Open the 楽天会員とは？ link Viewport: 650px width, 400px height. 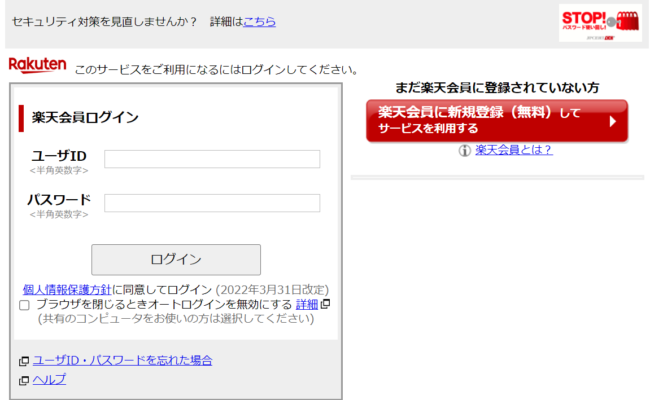tap(514, 150)
